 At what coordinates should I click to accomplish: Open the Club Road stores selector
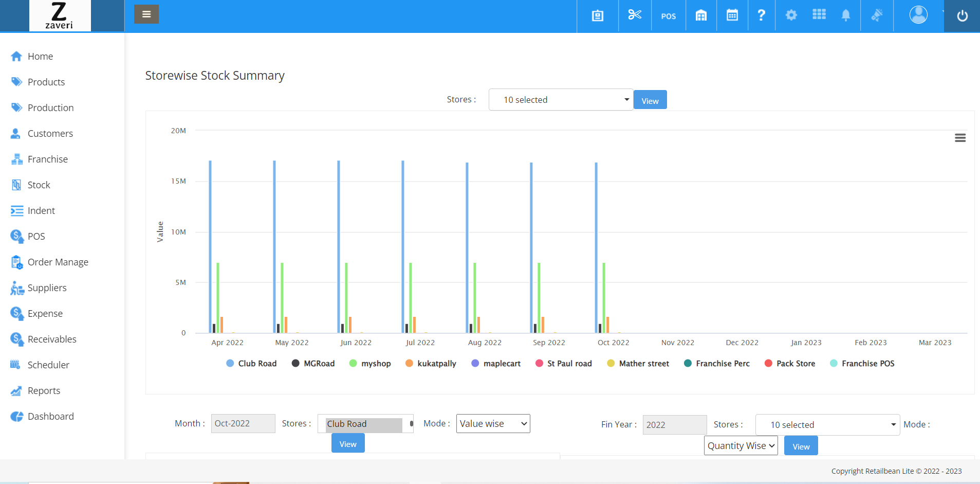pyautogui.click(x=365, y=424)
